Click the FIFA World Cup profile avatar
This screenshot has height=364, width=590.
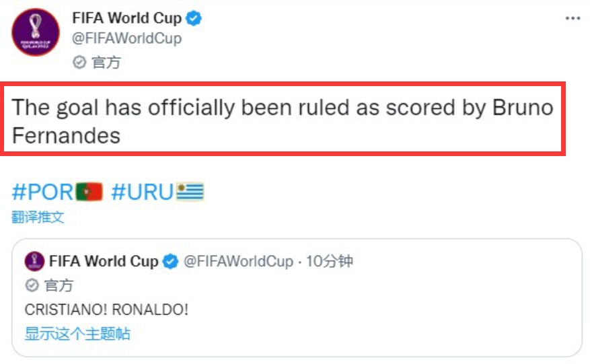pyautogui.click(x=36, y=32)
